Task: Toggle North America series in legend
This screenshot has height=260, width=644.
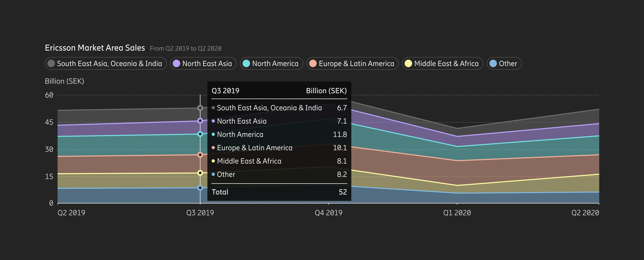Action: [271, 63]
